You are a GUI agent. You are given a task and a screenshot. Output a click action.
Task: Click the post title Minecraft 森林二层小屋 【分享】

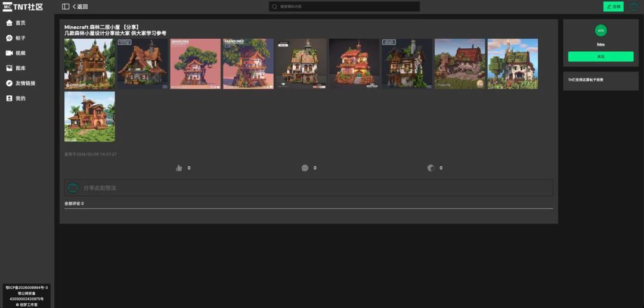(102, 27)
